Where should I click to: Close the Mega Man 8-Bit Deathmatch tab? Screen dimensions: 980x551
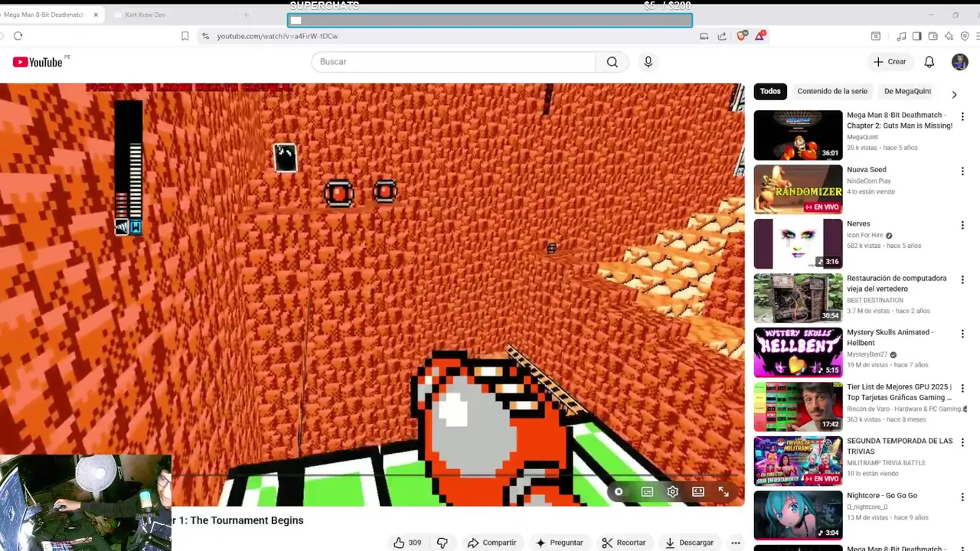point(96,15)
